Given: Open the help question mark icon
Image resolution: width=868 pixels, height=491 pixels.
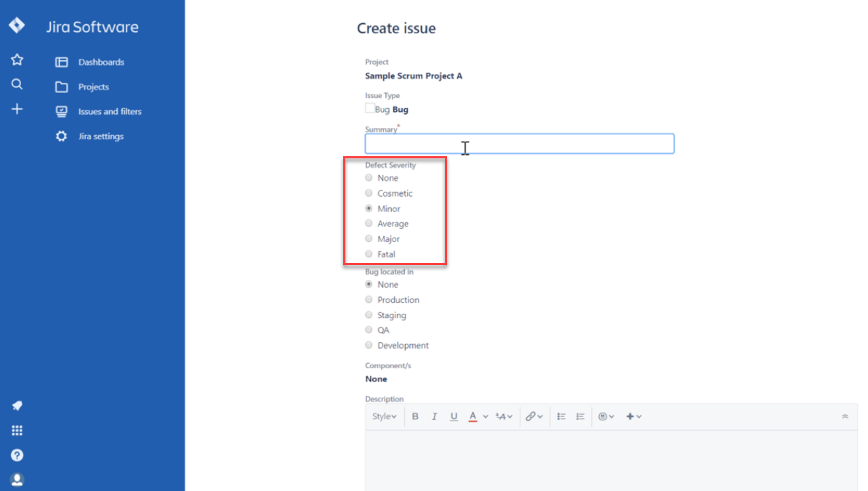Looking at the screenshot, I should [17, 455].
